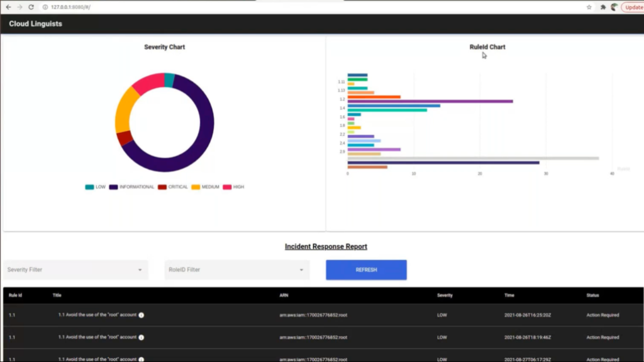Viewport: 644px width, 362px height.
Task: Click the site info icon in address bar
Action: pyautogui.click(x=45, y=7)
